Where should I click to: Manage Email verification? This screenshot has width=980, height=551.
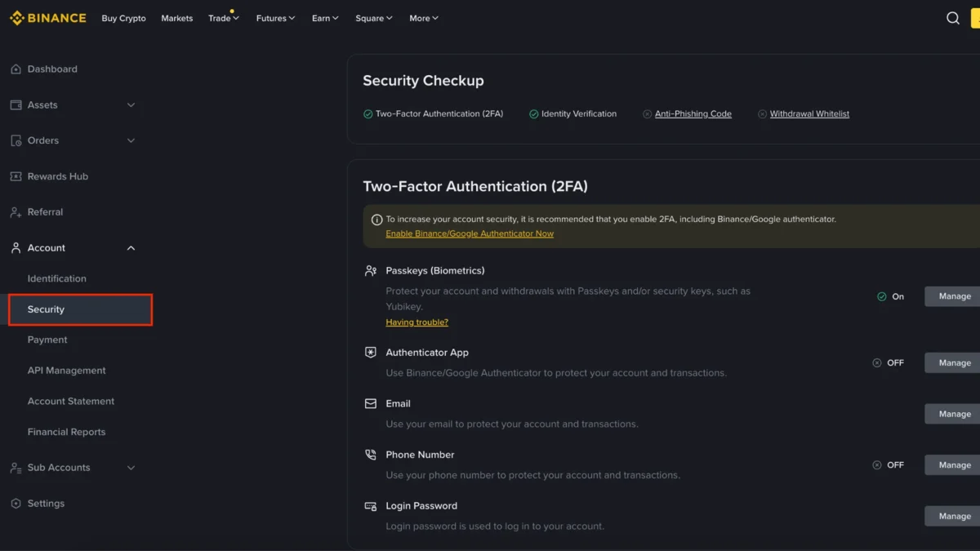[x=952, y=414]
